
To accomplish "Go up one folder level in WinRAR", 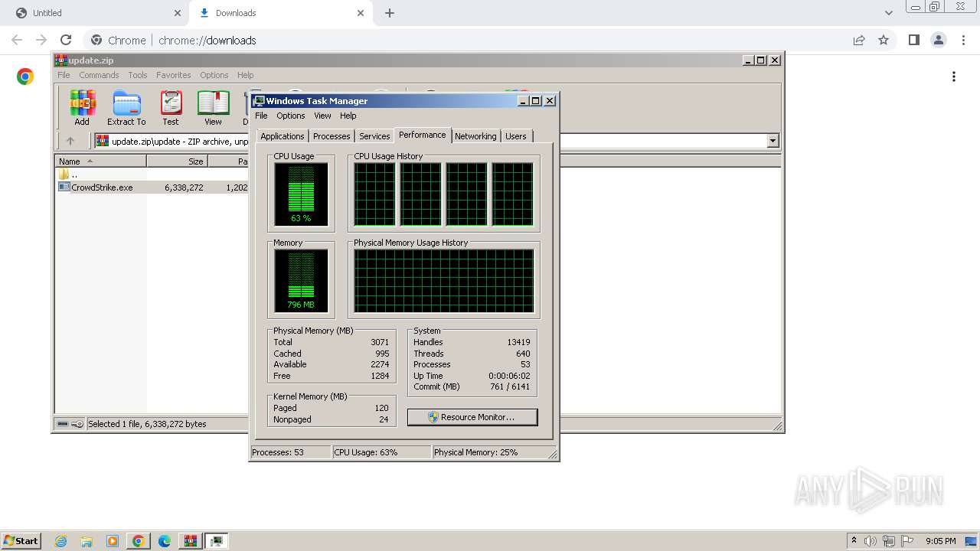I will (70, 141).
